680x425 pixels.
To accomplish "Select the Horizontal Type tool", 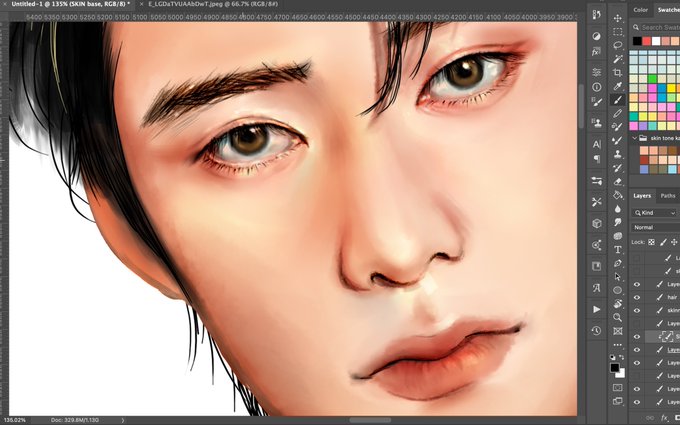I will (618, 249).
